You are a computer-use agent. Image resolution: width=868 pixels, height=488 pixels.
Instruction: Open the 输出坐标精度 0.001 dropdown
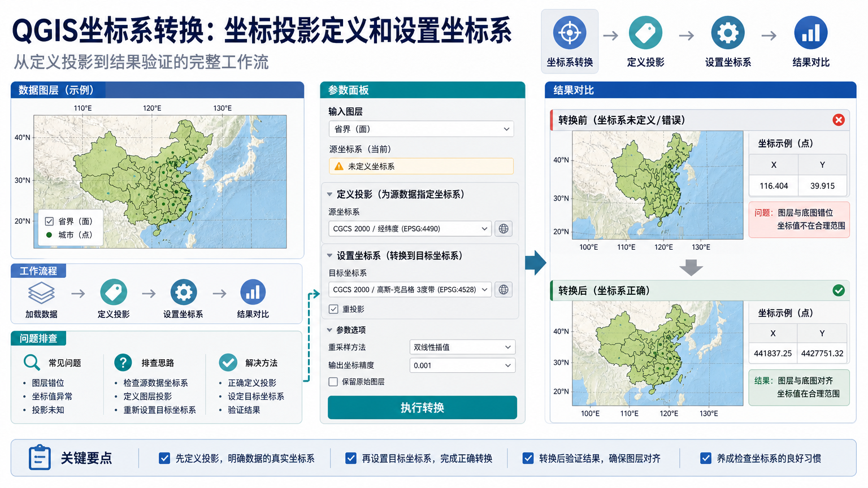pyautogui.click(x=462, y=365)
